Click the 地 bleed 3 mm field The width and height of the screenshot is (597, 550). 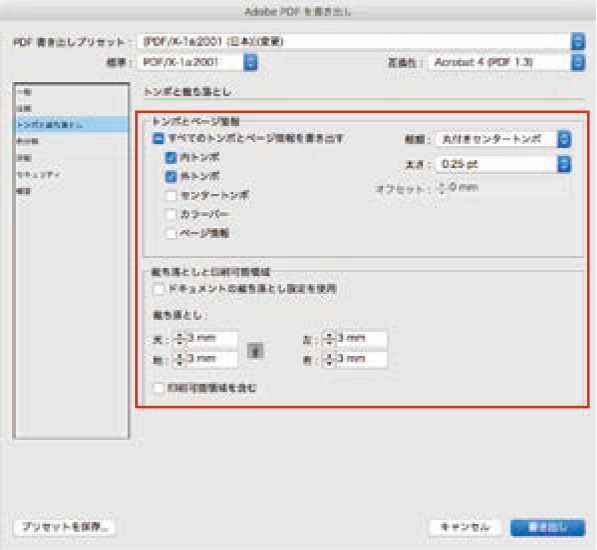211,359
